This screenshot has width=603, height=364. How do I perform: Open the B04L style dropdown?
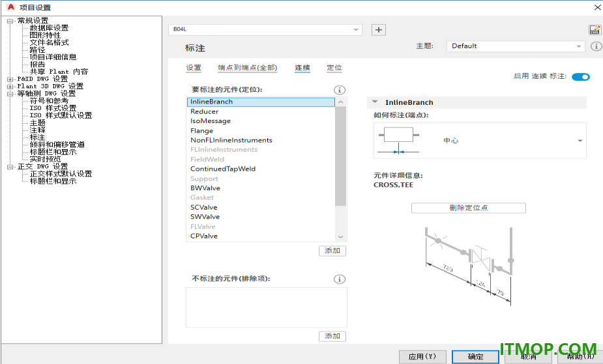point(265,29)
